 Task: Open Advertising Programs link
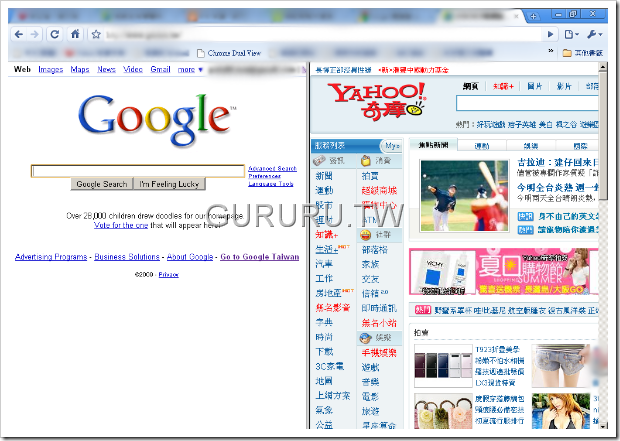click(x=51, y=257)
